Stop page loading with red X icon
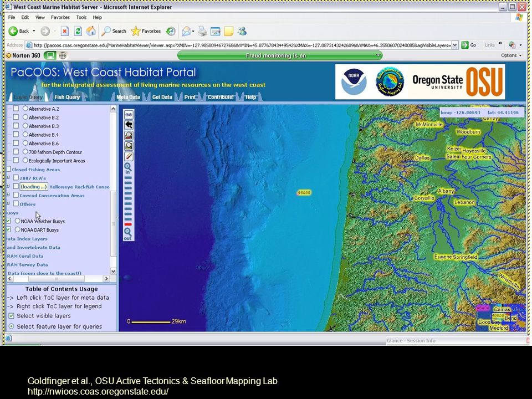Screen dimensions: 532x399 pos(64,31)
